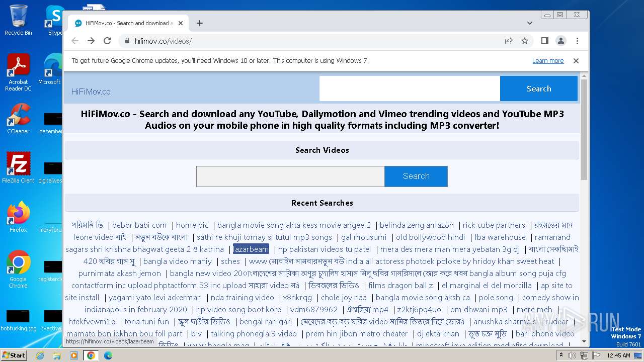Open Internet Explorer from the taskbar

pos(40,355)
